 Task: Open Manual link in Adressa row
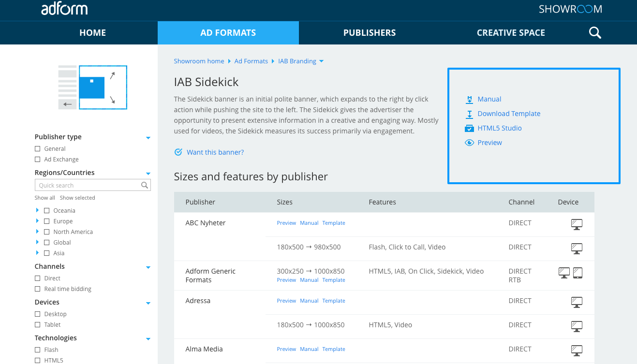[x=309, y=301]
